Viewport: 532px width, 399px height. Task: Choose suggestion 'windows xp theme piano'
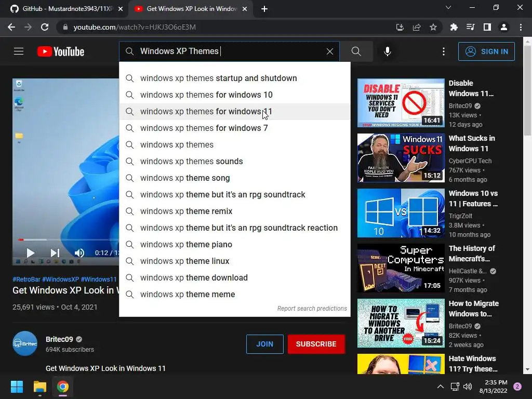pos(234,244)
